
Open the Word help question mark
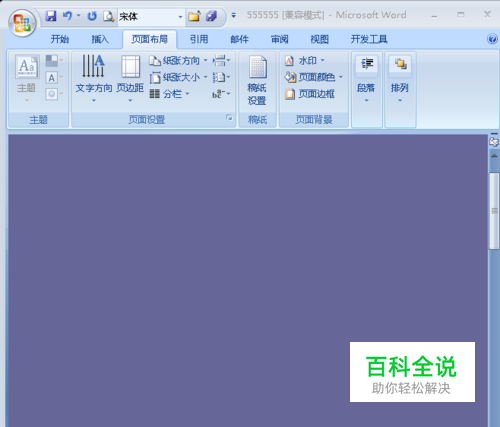pyautogui.click(x=492, y=39)
